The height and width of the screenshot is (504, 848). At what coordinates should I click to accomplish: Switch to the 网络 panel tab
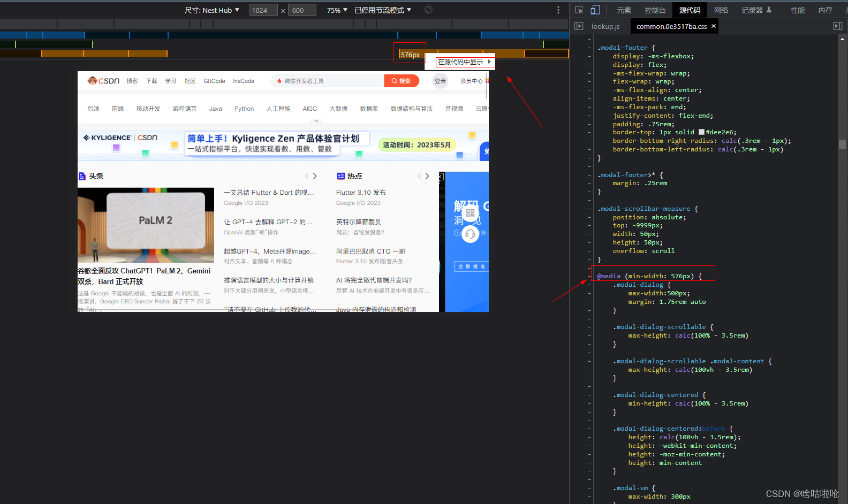click(x=721, y=10)
